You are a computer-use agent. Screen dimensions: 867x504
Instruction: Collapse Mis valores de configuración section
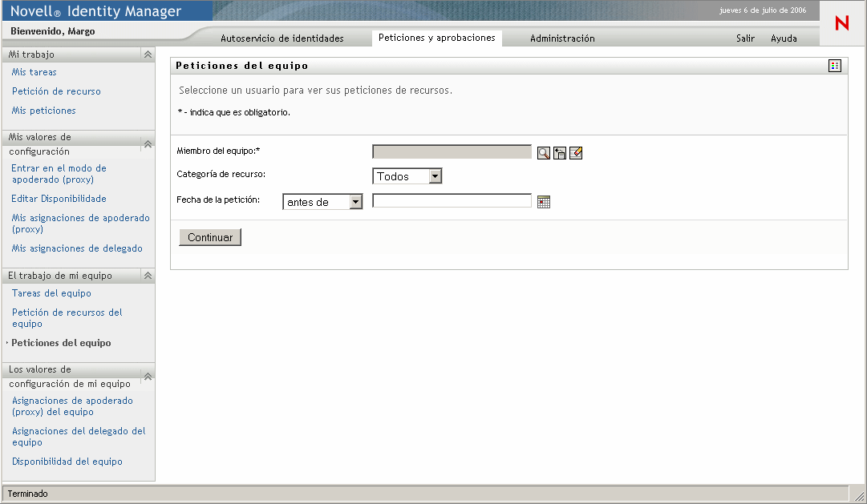click(x=148, y=144)
